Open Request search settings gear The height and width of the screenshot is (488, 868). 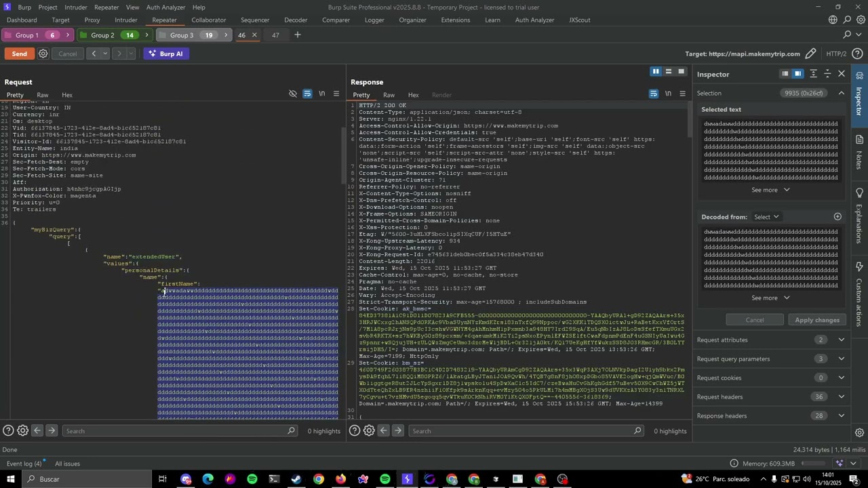pyautogui.click(x=22, y=431)
